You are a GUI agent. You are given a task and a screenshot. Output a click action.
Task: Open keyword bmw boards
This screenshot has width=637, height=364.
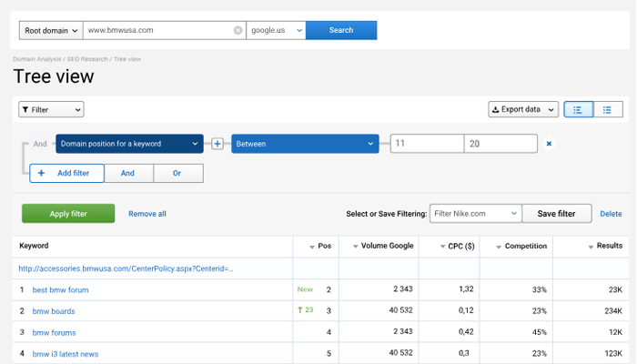coord(54,311)
